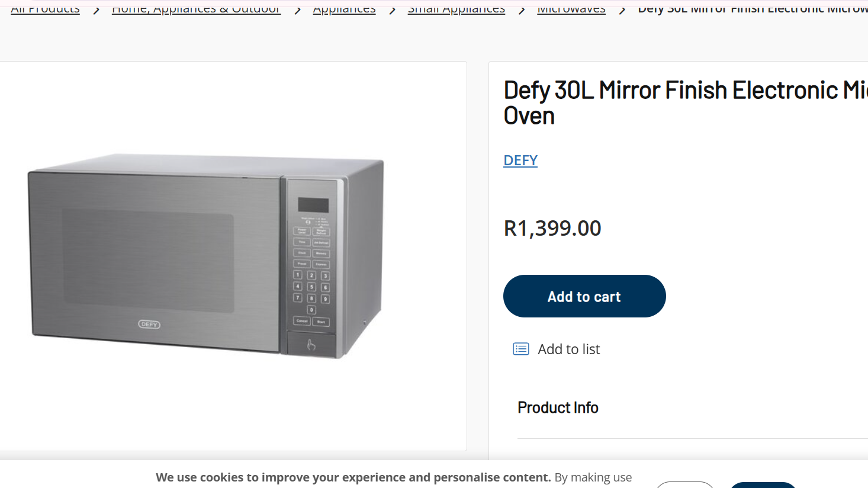Open the Small Appliances breadcrumb link
The height and width of the screenshot is (488, 868).
click(456, 9)
